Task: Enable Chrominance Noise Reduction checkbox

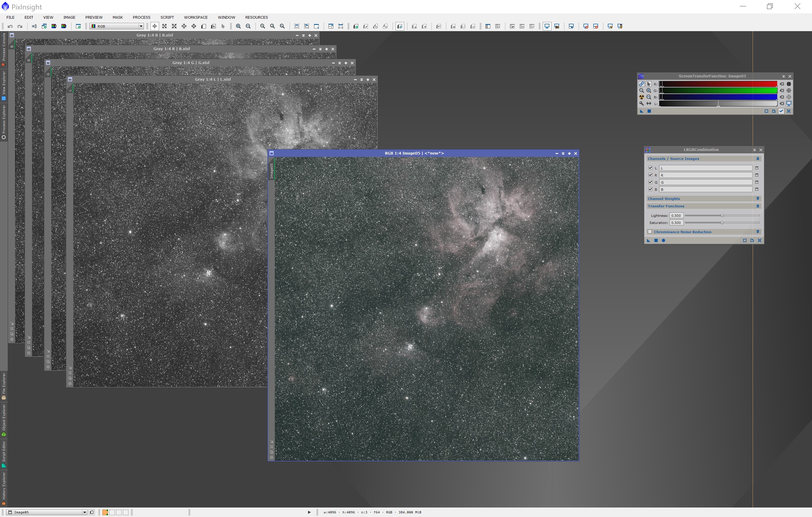Action: coord(650,232)
